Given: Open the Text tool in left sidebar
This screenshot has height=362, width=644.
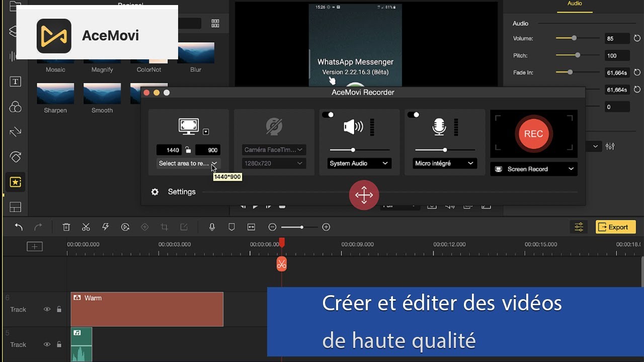Looking at the screenshot, I should pyautogui.click(x=16, y=82).
